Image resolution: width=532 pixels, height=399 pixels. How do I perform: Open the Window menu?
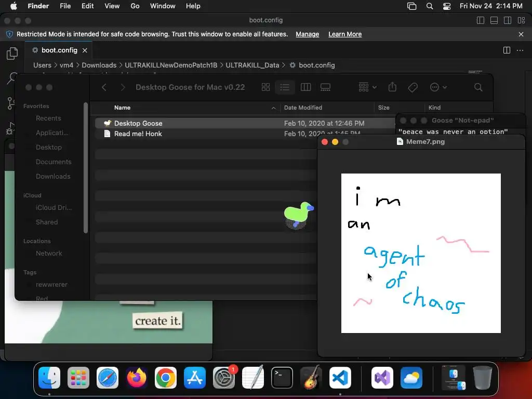(163, 6)
